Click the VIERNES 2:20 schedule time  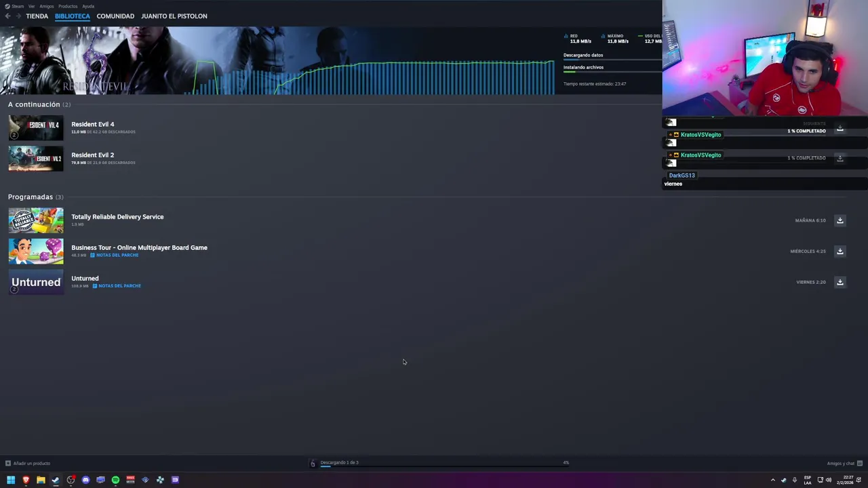coord(811,282)
